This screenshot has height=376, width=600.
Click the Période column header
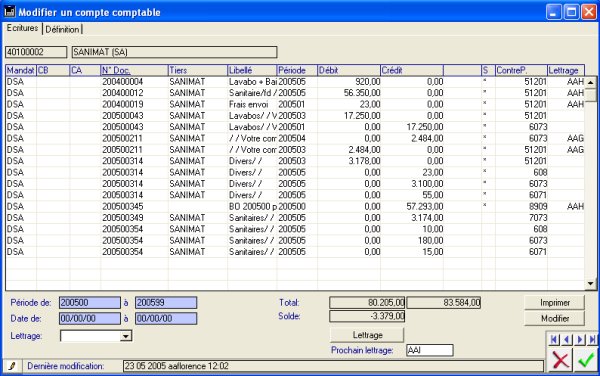[297, 70]
